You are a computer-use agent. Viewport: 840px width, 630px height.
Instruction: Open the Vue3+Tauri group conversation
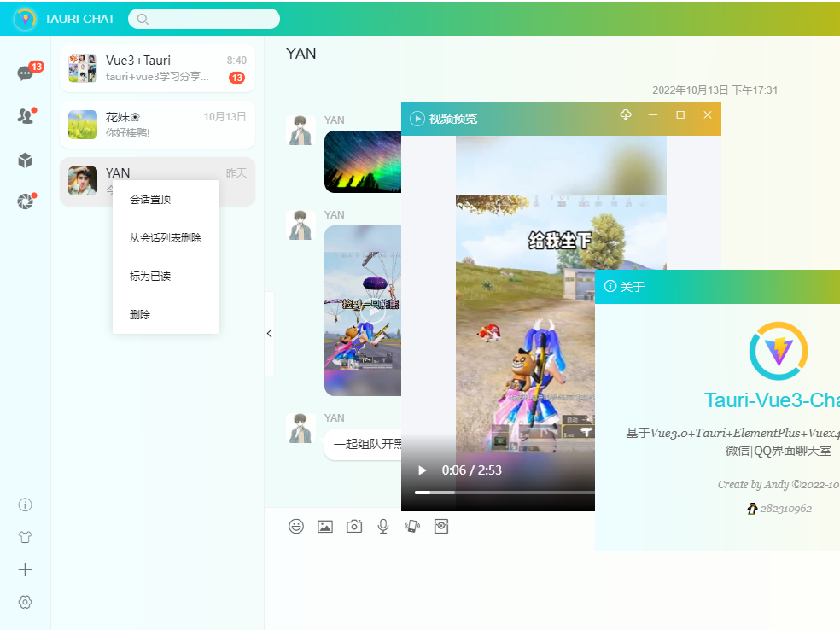157,68
